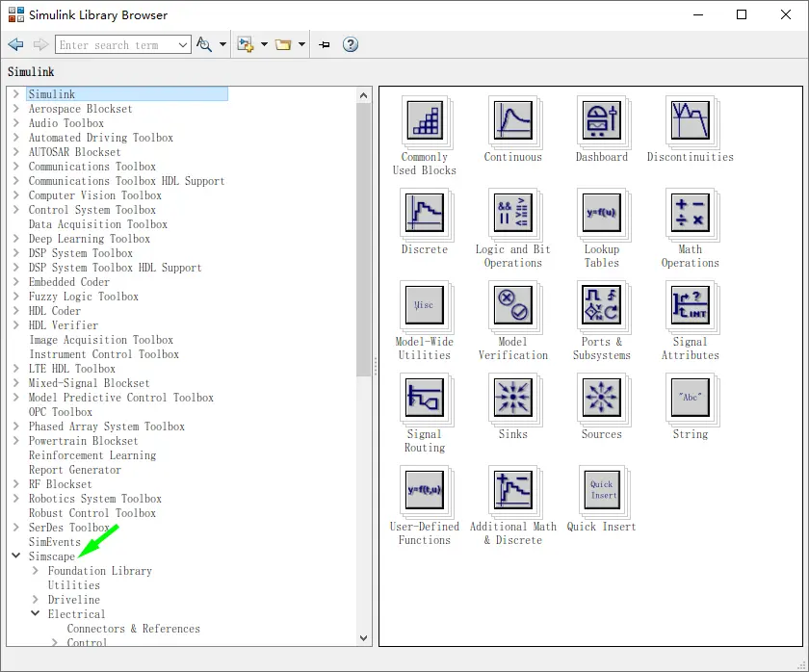Click the forward navigation arrow

(40, 45)
